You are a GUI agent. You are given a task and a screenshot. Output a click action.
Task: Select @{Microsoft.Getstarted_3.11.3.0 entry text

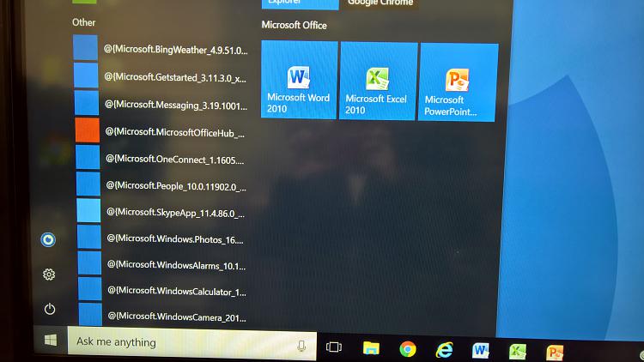coord(175,77)
